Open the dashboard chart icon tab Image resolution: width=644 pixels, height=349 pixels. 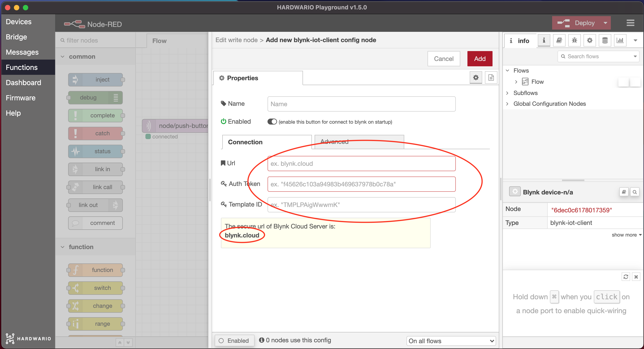pos(620,41)
